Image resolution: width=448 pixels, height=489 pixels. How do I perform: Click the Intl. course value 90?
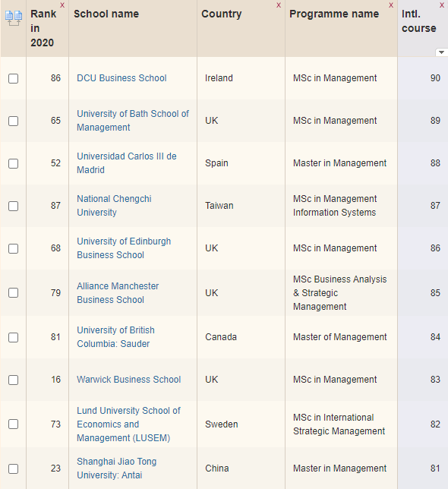tap(435, 78)
